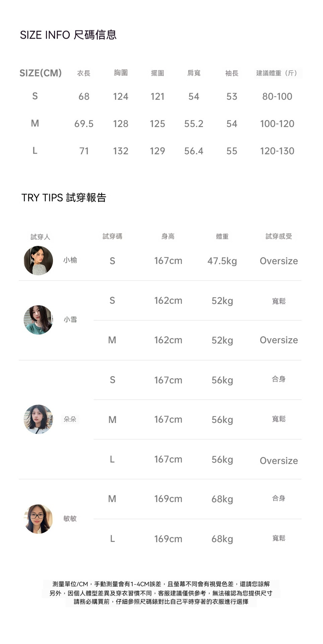
Task: Select the 肩寬 column header
Action: [x=194, y=73]
